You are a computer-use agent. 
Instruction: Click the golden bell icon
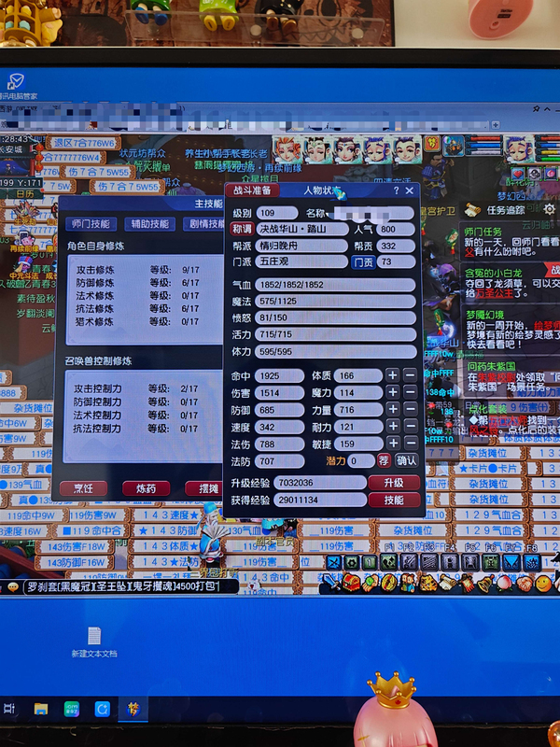pyautogui.click(x=485, y=582)
